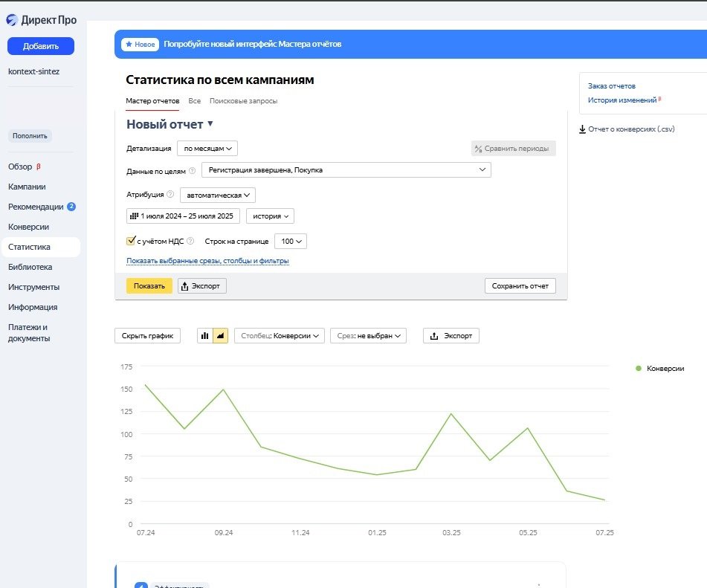Switch chart to bar graph view

tap(204, 336)
